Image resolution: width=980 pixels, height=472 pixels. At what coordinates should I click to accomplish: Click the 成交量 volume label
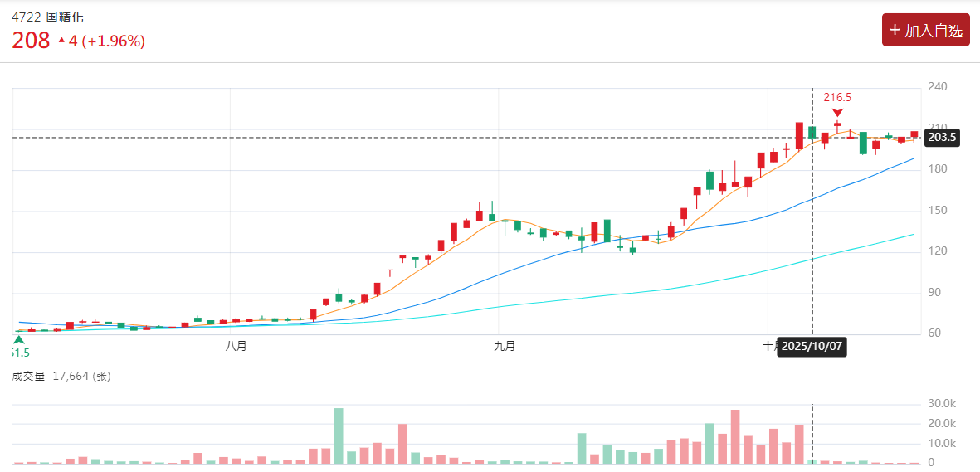click(x=28, y=377)
